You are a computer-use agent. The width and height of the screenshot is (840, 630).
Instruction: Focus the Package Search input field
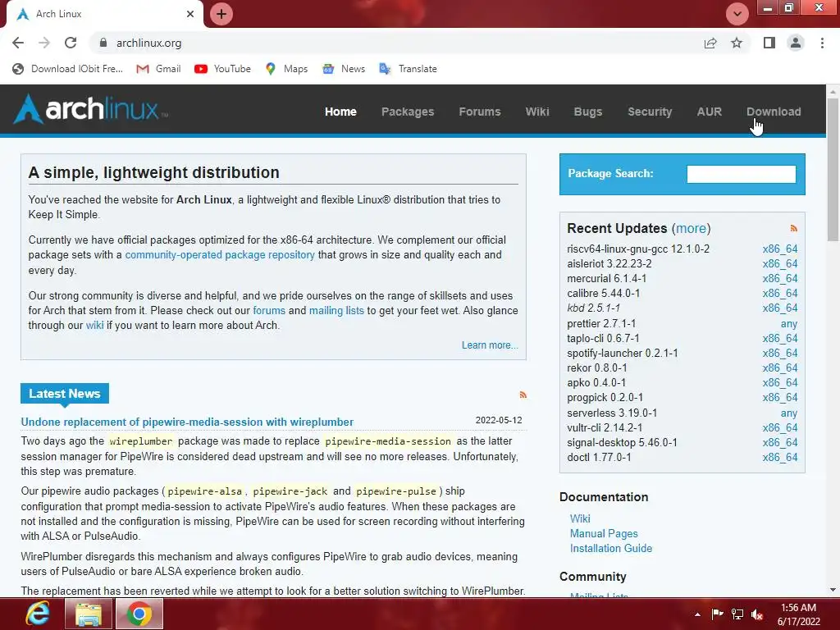[x=741, y=174]
